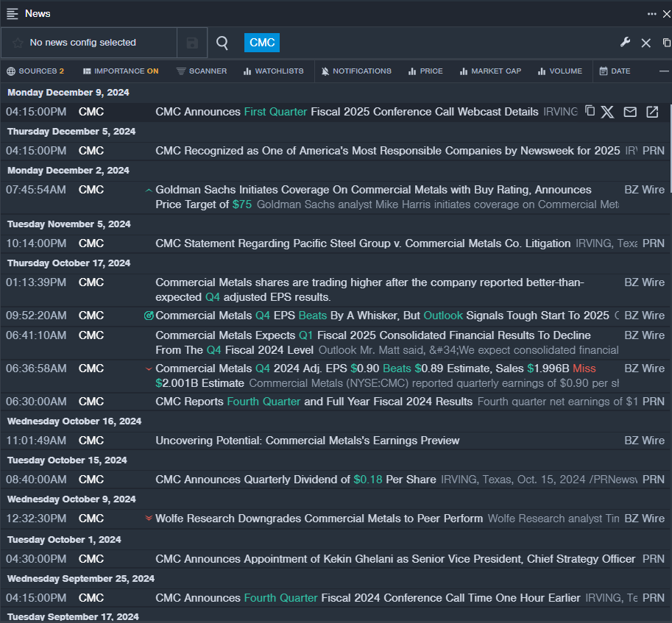672x623 pixels.
Task: Open the Date filter dropdown
Action: click(x=615, y=71)
